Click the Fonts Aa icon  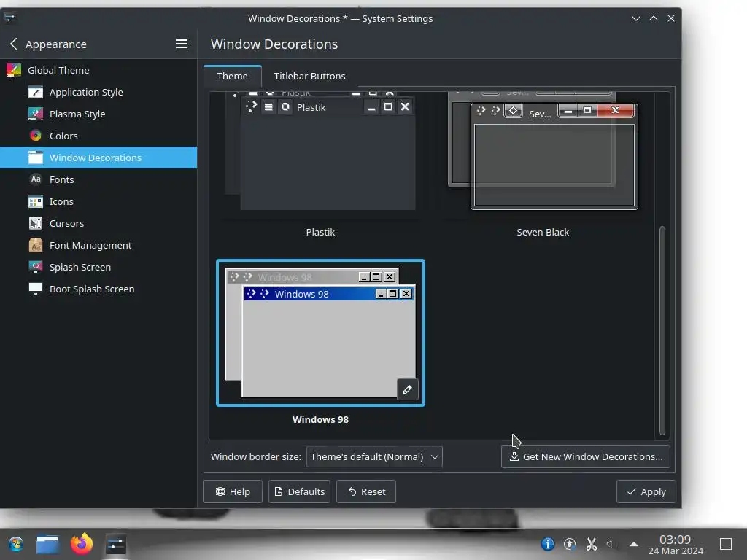point(35,179)
